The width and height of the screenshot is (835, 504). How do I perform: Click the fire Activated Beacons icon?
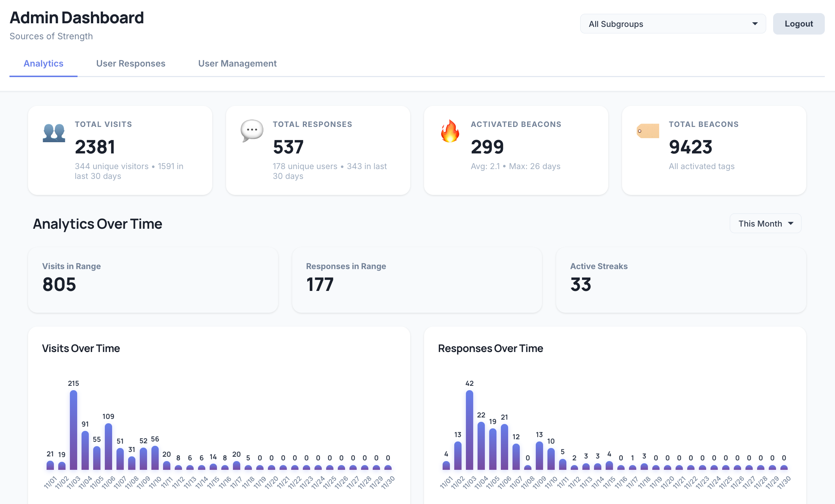[x=450, y=131]
